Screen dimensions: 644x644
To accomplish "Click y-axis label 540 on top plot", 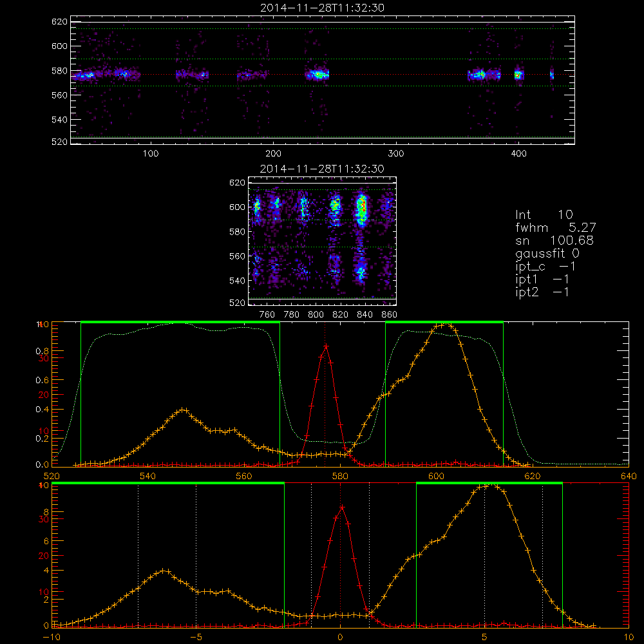I will [x=59, y=120].
